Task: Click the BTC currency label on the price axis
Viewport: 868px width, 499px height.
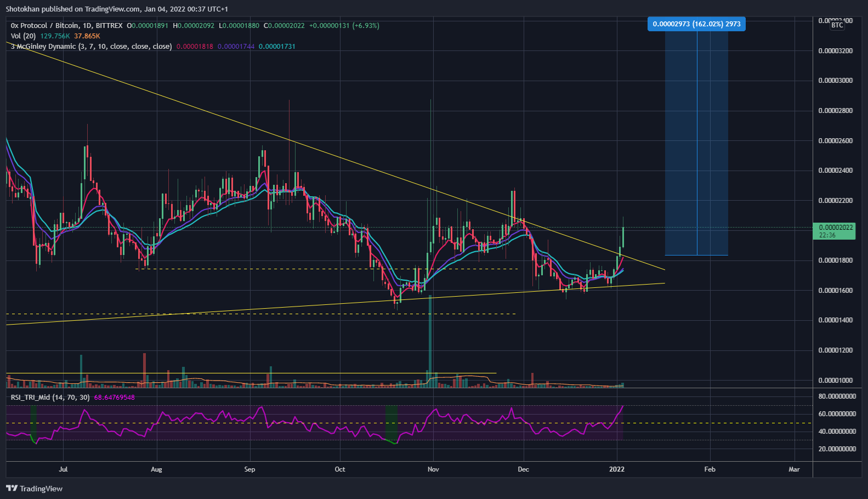Action: pyautogui.click(x=837, y=25)
